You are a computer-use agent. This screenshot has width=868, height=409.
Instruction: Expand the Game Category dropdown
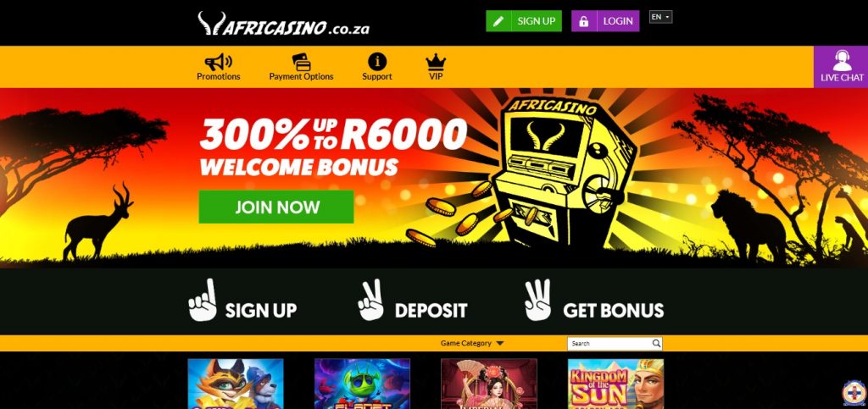click(472, 343)
